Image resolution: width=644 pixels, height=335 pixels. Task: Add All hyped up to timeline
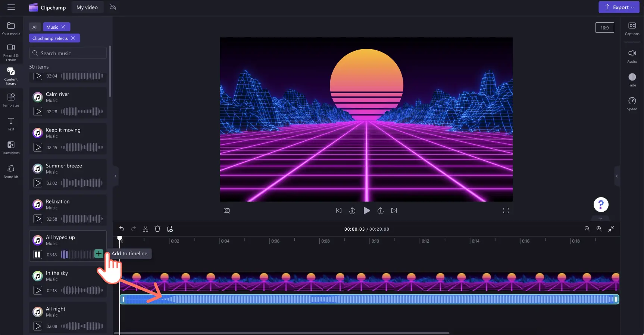(99, 254)
